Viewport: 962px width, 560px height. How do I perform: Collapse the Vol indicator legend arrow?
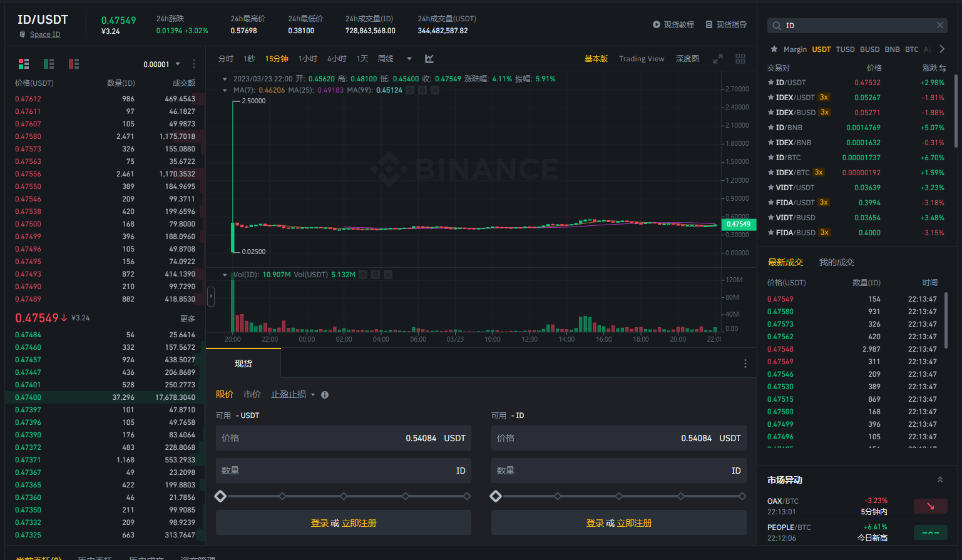pos(225,275)
